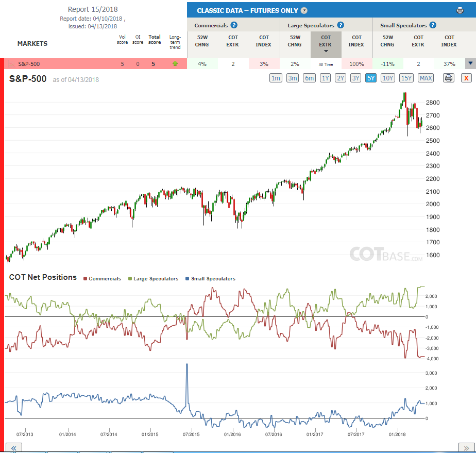Click the Large Speculators 2% 52W change cell
This screenshot has height=453, width=476.
[x=295, y=64]
